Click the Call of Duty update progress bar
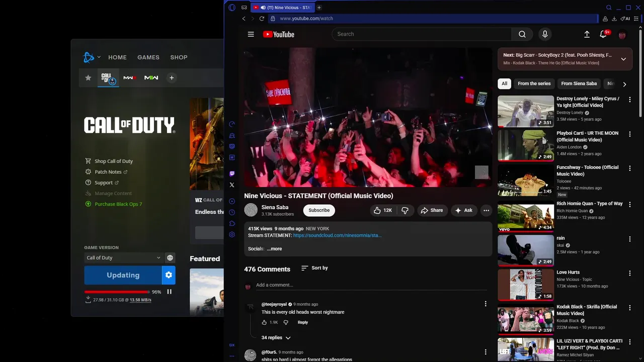 pos(117,292)
